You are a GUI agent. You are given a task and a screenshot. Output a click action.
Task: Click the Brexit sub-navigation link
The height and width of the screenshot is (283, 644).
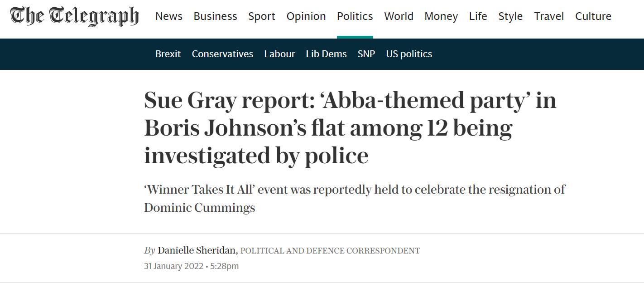click(x=168, y=54)
